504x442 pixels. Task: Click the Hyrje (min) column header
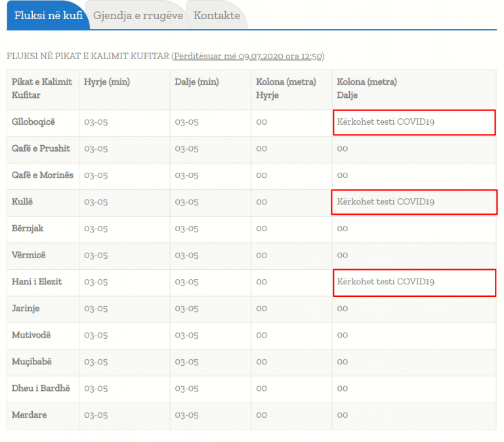click(107, 82)
